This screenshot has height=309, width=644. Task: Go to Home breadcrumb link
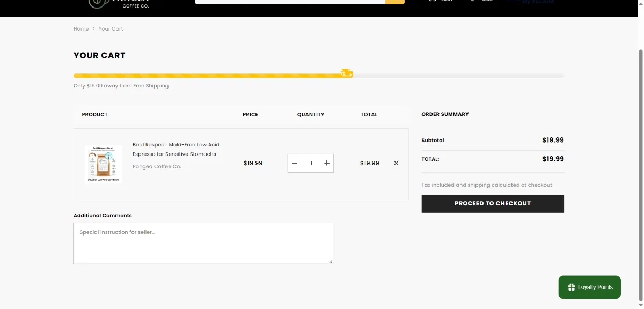[81, 29]
